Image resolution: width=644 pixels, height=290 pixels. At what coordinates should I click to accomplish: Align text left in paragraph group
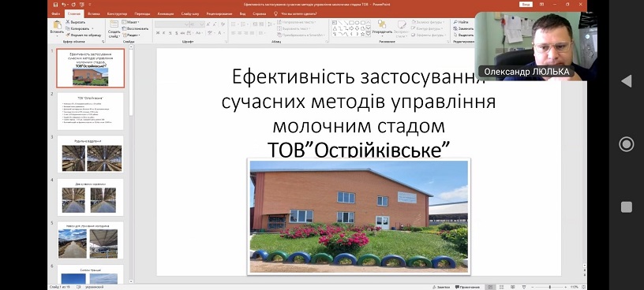coord(233,33)
